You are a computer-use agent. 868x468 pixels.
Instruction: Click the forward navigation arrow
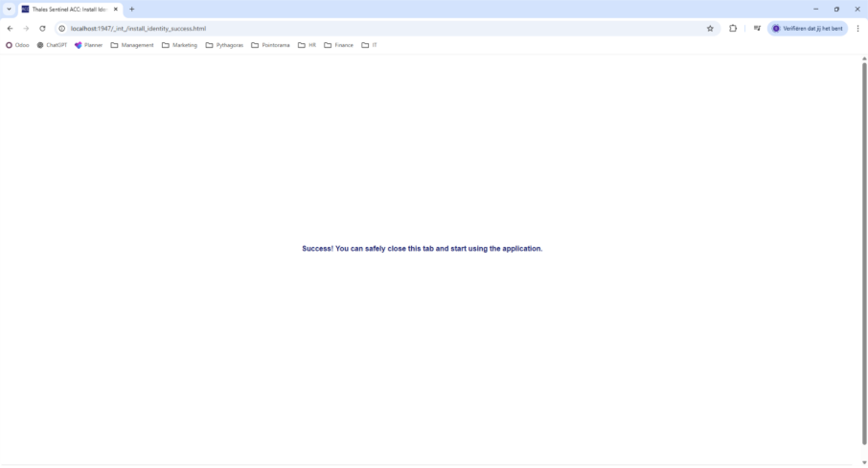[26, 28]
